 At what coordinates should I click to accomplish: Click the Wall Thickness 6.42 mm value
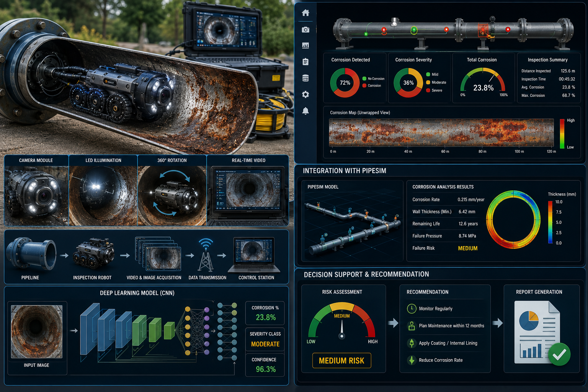point(467,212)
